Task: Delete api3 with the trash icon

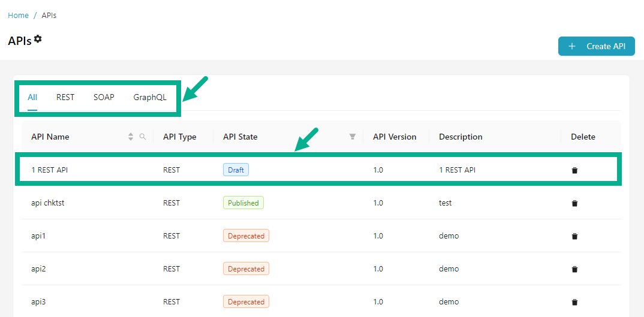Action: click(574, 302)
